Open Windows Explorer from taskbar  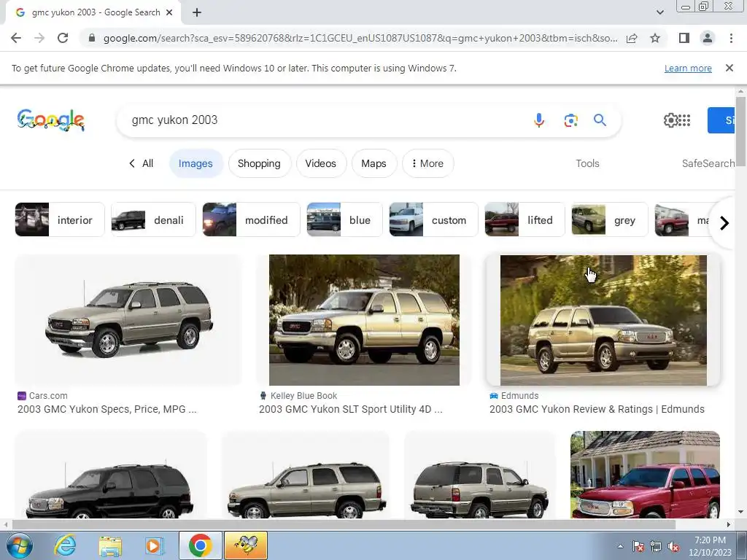[111, 545]
